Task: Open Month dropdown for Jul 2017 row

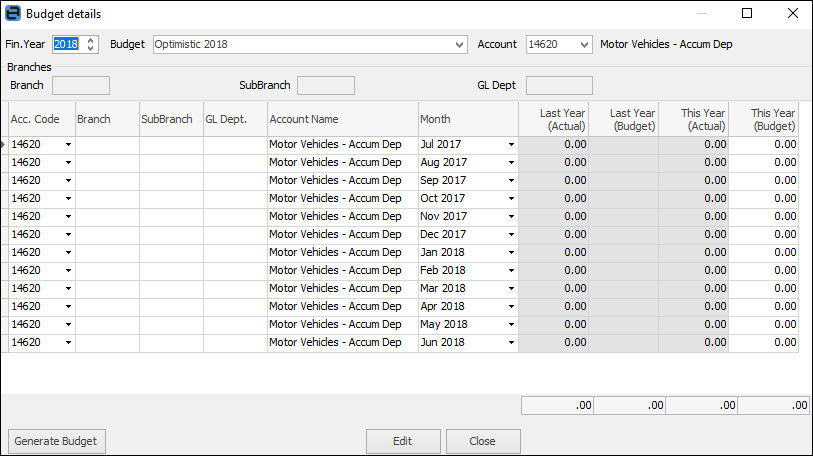Action: click(x=511, y=145)
